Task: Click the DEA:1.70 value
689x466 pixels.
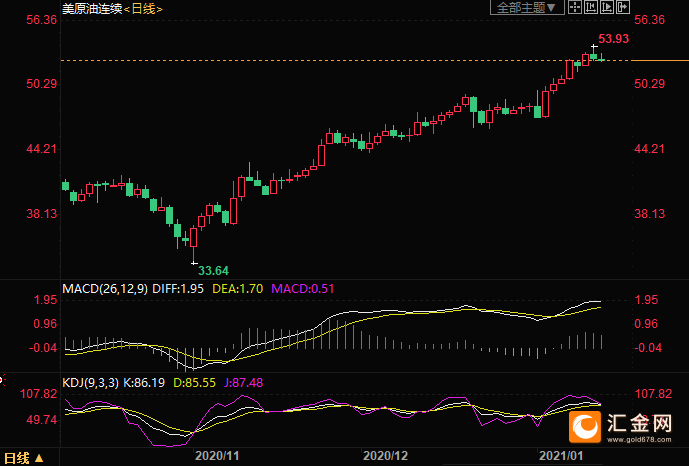Action: tap(238, 289)
